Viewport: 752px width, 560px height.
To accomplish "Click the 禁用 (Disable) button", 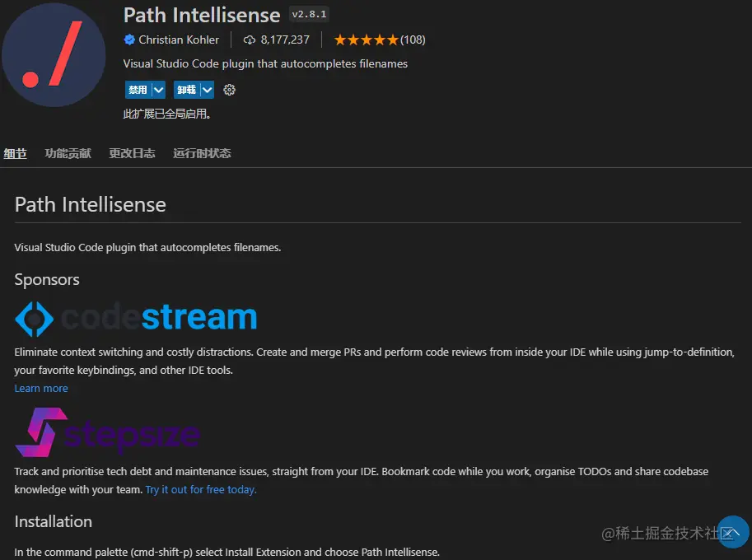I will click(138, 90).
